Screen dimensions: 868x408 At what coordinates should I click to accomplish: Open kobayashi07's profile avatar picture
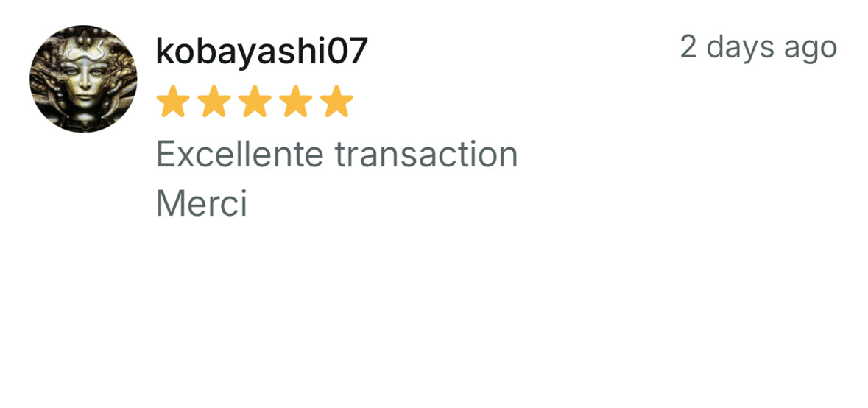[x=83, y=79]
